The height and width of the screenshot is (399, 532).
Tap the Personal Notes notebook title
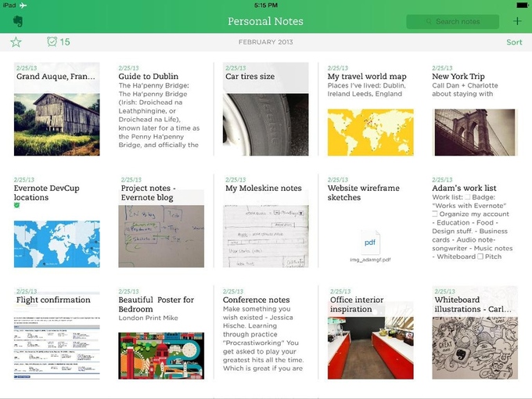266,21
